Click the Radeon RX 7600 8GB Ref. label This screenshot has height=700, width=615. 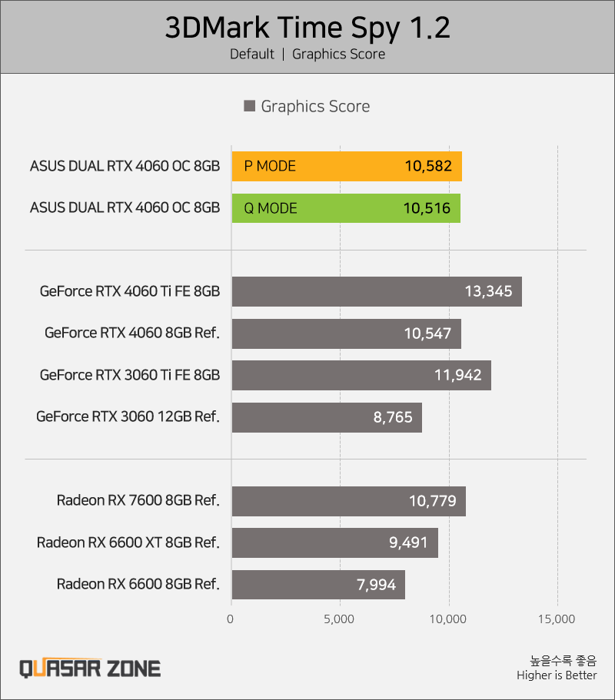tap(138, 500)
